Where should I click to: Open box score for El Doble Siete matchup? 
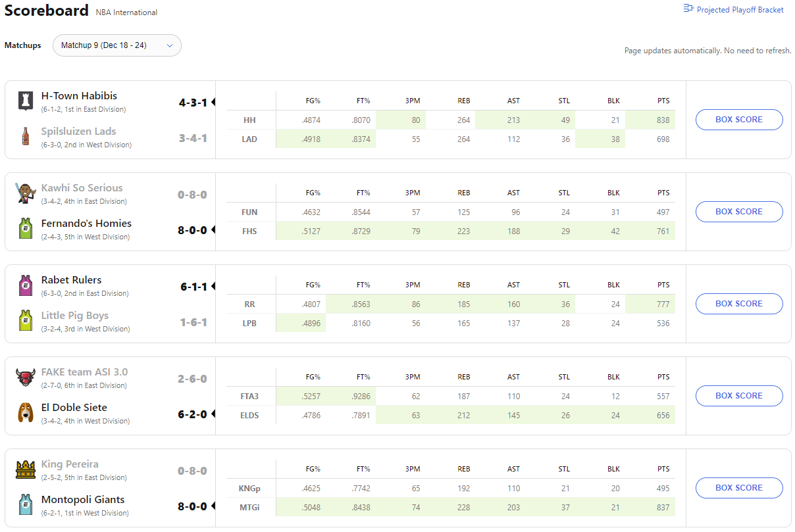coord(738,396)
